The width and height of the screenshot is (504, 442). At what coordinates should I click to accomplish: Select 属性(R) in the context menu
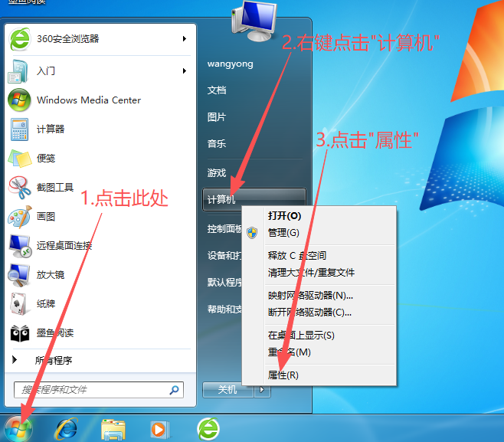[x=283, y=375]
